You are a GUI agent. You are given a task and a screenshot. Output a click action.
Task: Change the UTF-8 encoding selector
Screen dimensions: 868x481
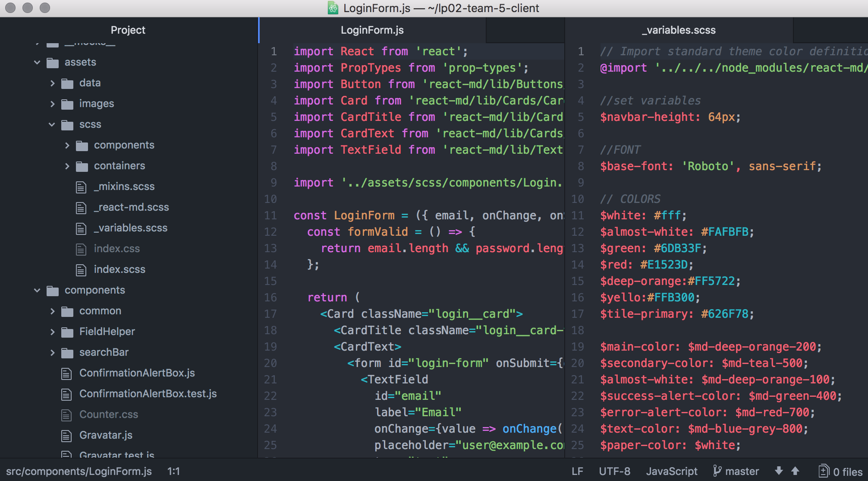tap(614, 472)
